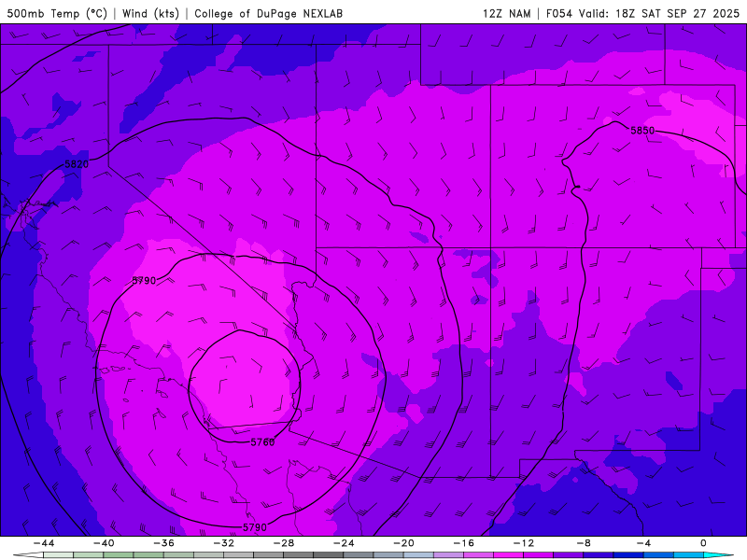Image resolution: width=747 pixels, height=560 pixels.
Task: Select the -28 color scale label
Action: 284,543
